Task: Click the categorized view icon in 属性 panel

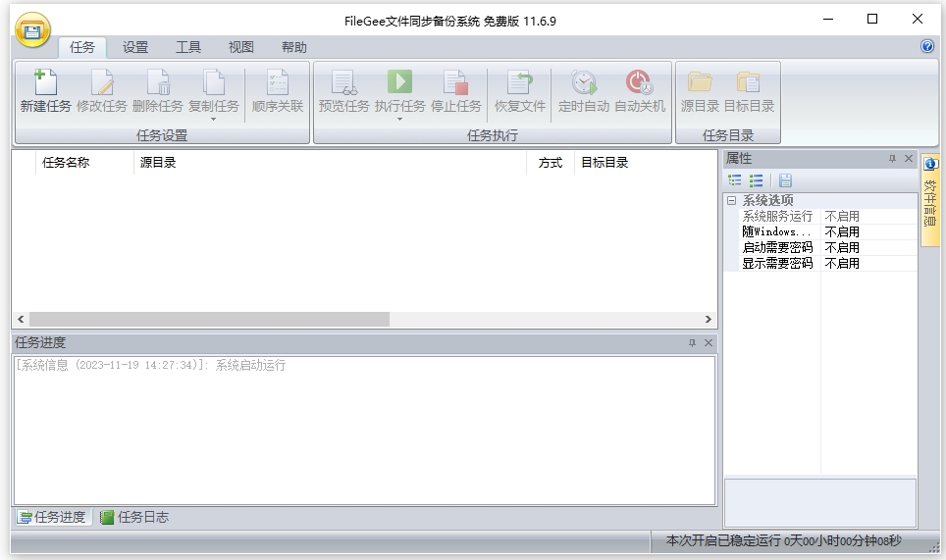Action: click(735, 180)
